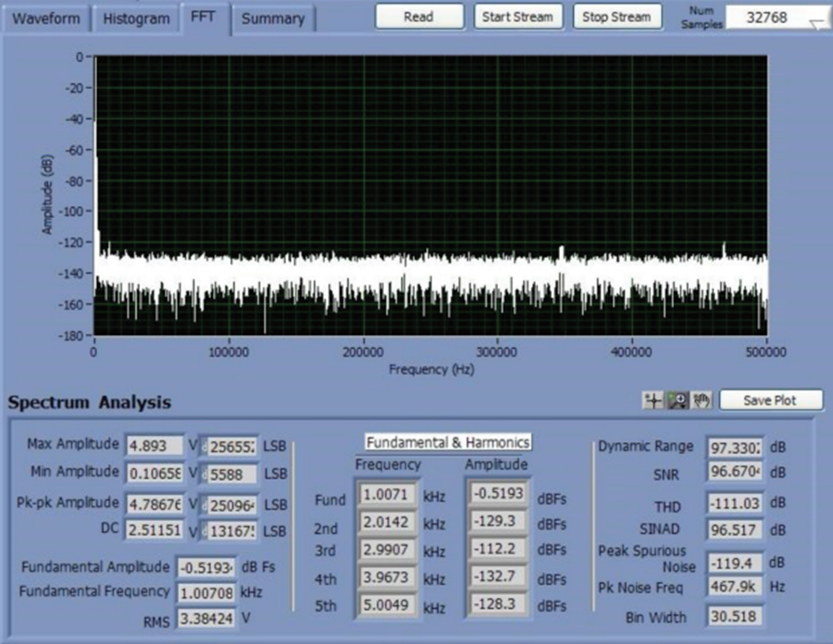Image resolution: width=833 pixels, height=644 pixels.
Task: Click the Stop Stream button
Action: tap(616, 17)
